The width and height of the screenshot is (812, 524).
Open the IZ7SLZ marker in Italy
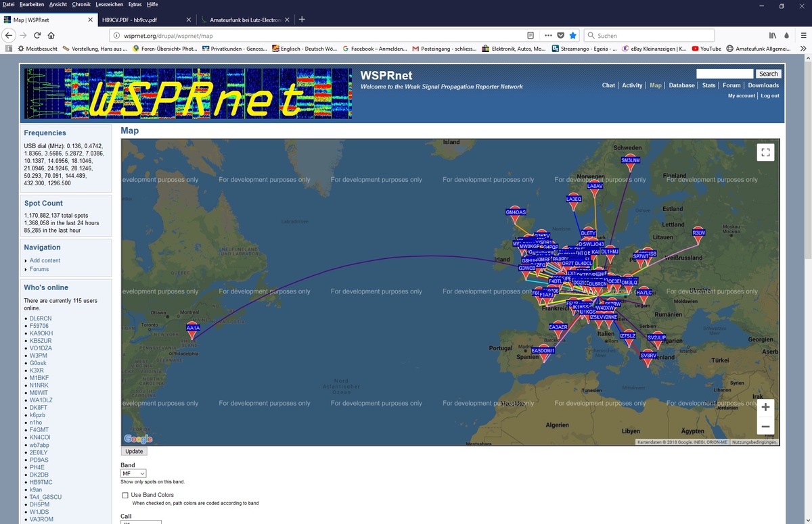pos(628,339)
